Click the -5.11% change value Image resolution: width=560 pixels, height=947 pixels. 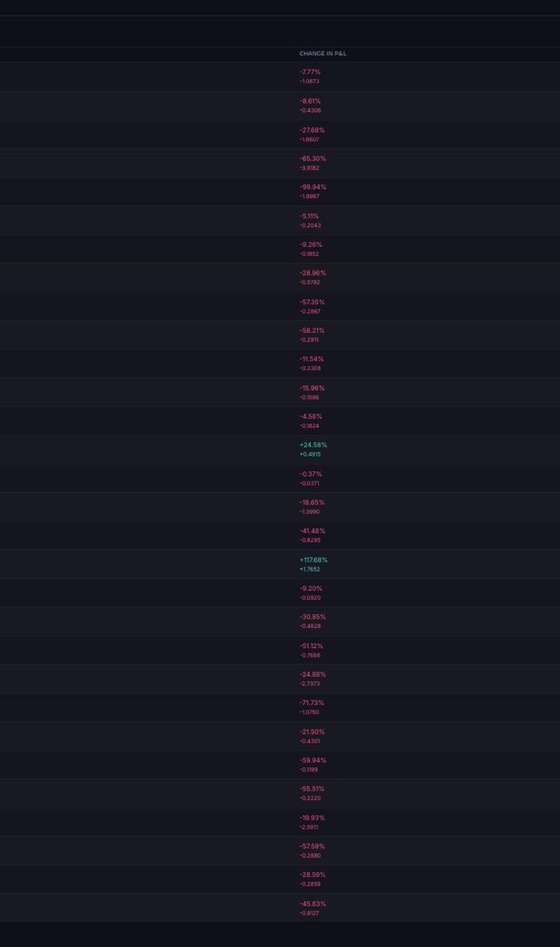pos(309,216)
